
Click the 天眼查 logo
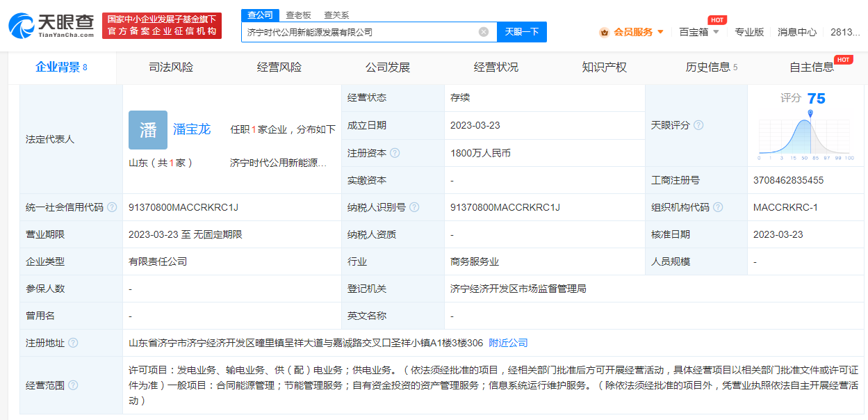click(x=51, y=25)
